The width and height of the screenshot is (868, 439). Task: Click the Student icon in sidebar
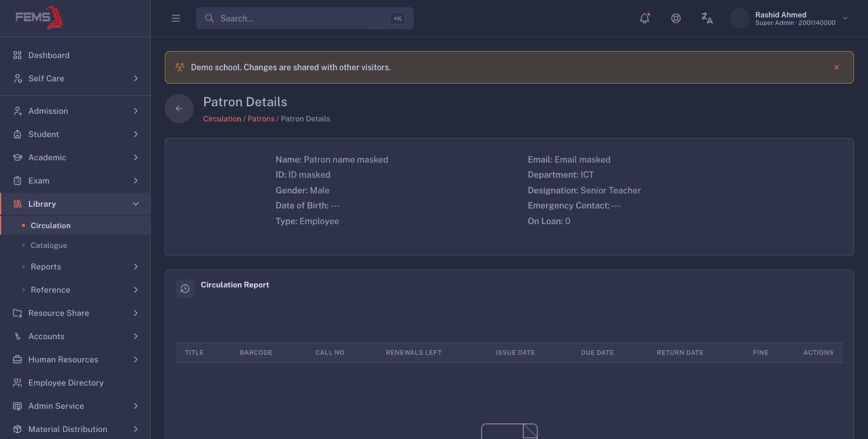point(17,134)
